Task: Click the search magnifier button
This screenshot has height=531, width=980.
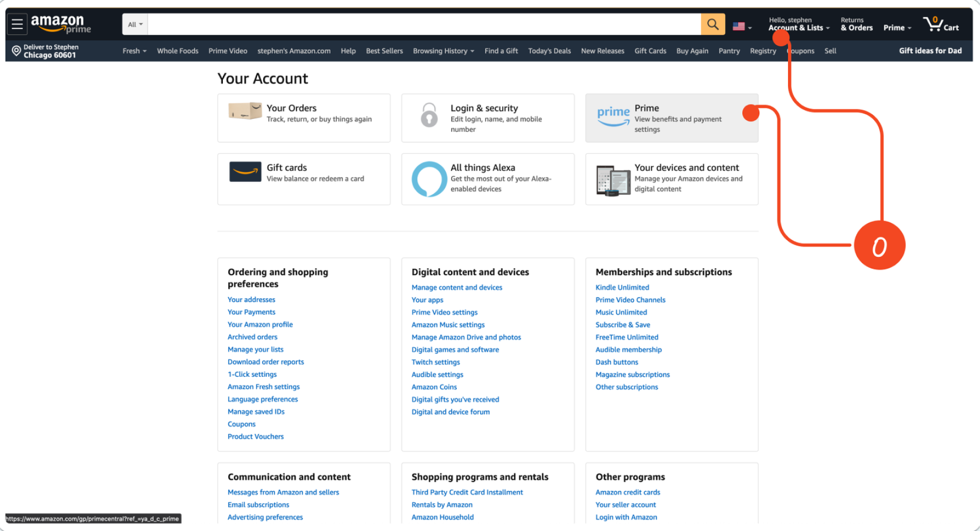Action: point(713,24)
